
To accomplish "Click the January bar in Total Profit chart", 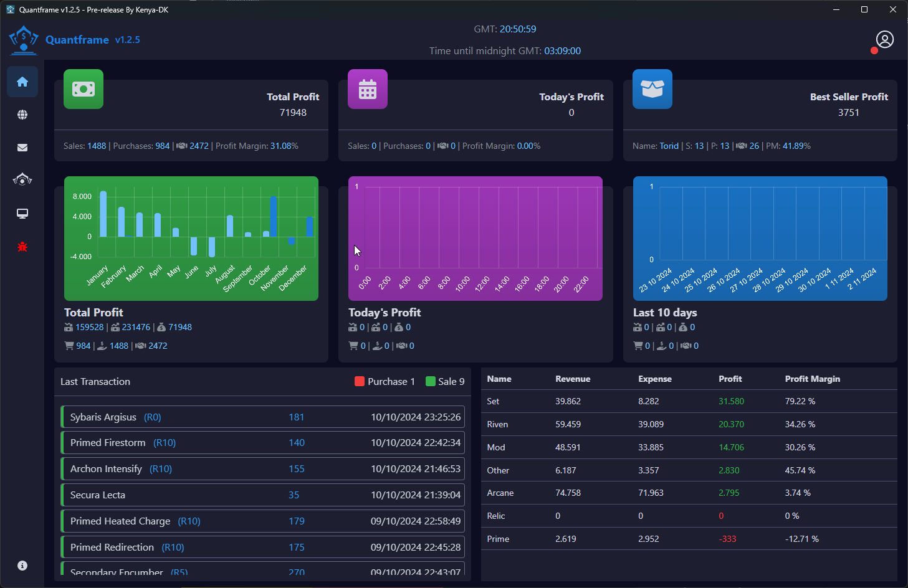I will click(103, 214).
